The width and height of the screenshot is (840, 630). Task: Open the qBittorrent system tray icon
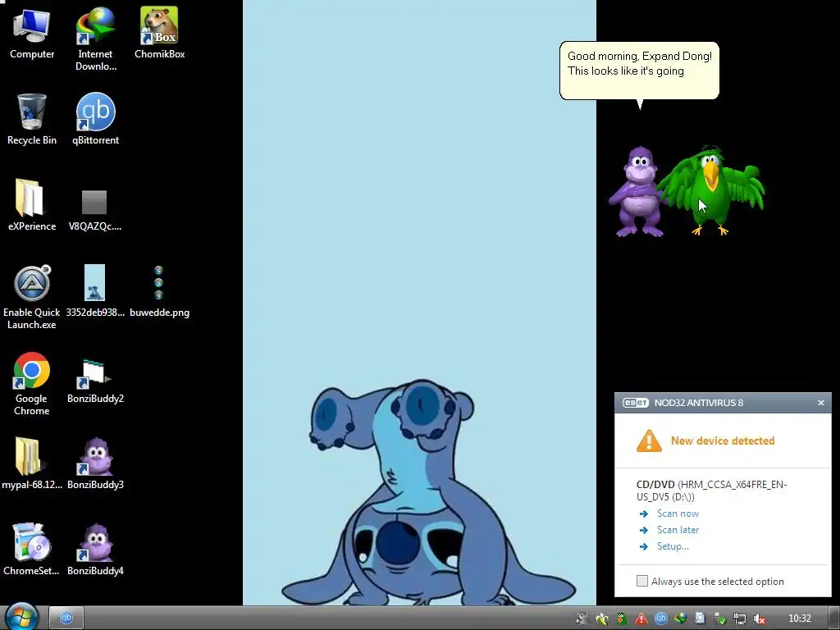tap(661, 619)
